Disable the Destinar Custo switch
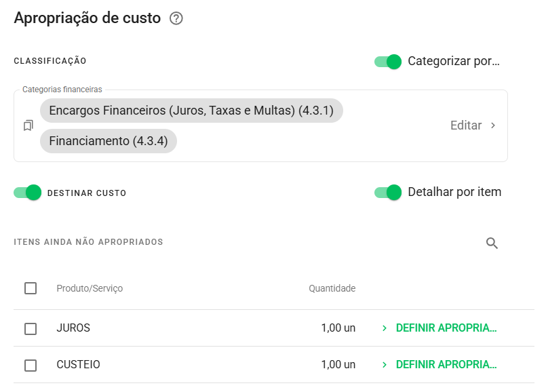This screenshot has height=392, width=546. (x=28, y=193)
